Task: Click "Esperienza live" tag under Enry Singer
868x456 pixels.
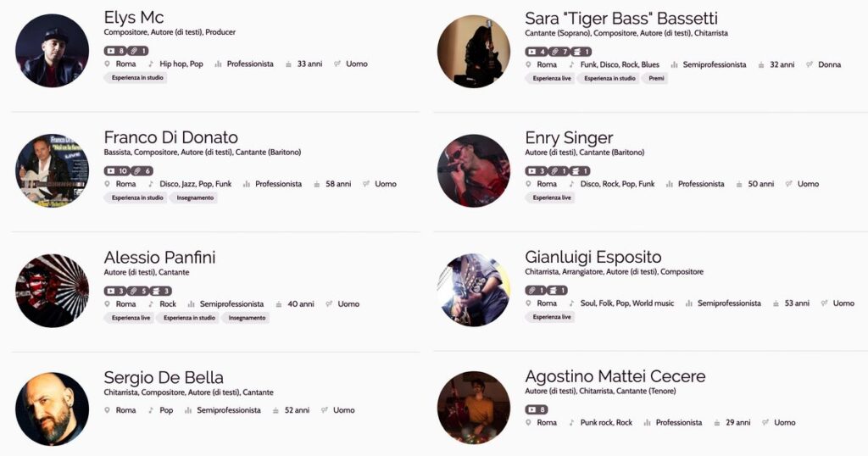Action: pyautogui.click(x=551, y=197)
